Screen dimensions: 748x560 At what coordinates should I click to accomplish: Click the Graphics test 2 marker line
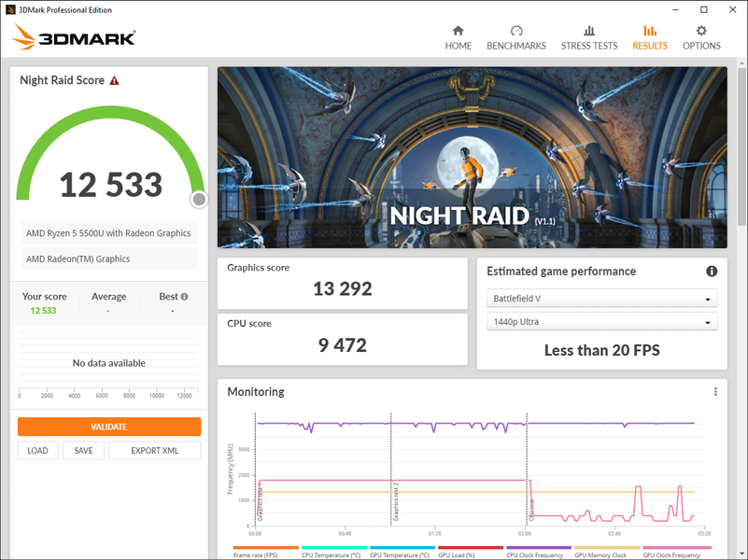click(x=390, y=469)
